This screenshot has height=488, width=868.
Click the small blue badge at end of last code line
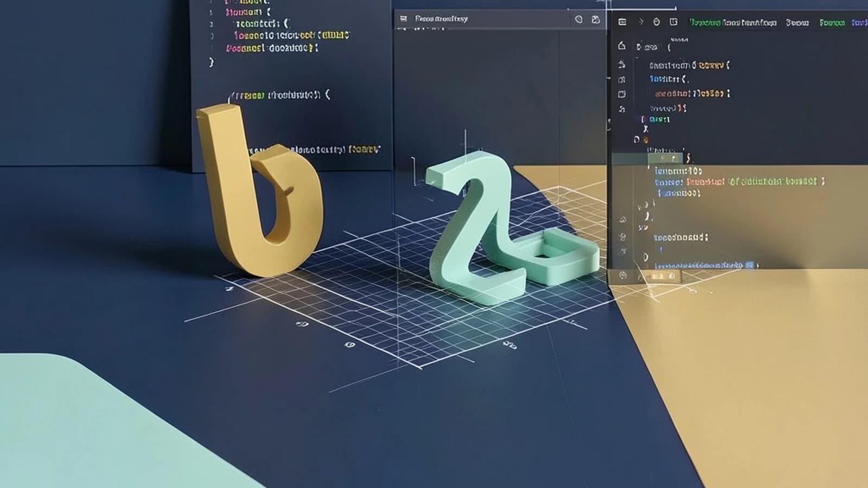pyautogui.click(x=749, y=265)
